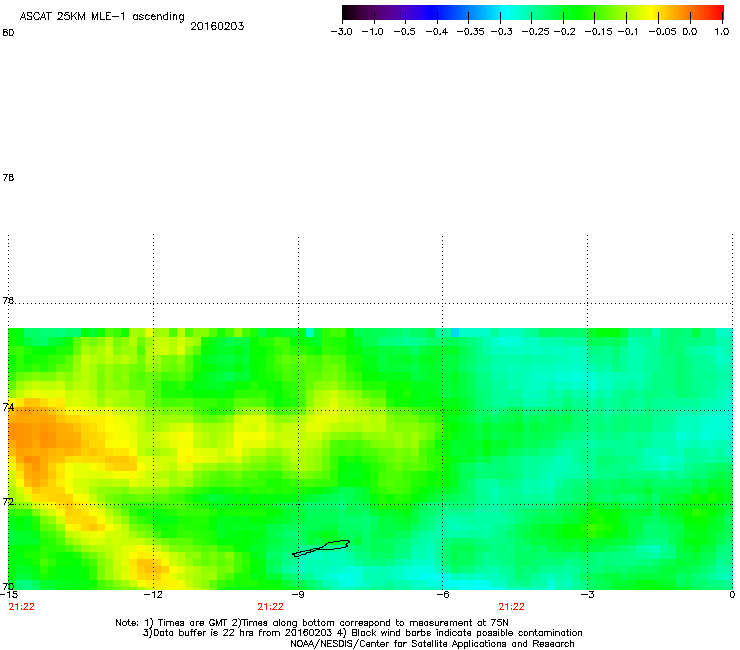The height and width of the screenshot is (650, 740).
Task: Click the note line 'Times are GMT'
Action: [195, 623]
